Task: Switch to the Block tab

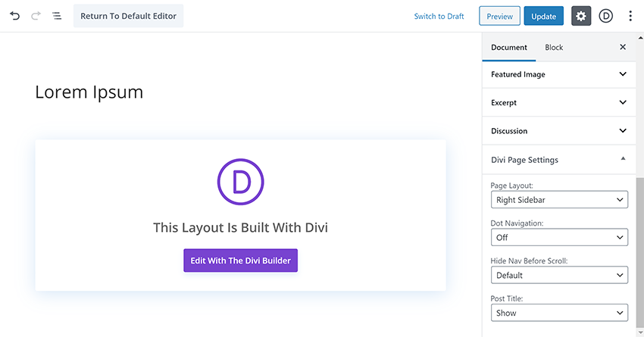Action: (554, 47)
